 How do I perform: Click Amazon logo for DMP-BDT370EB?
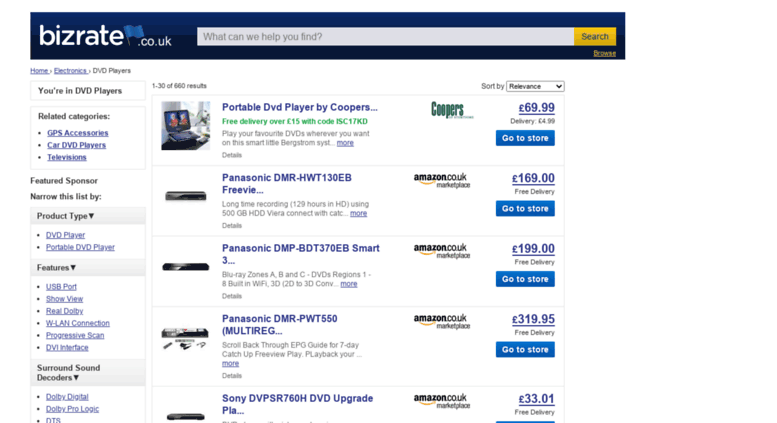click(442, 251)
